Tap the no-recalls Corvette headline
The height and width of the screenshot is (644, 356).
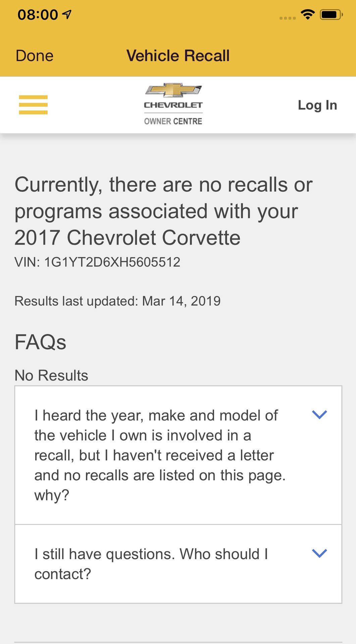coord(163,211)
